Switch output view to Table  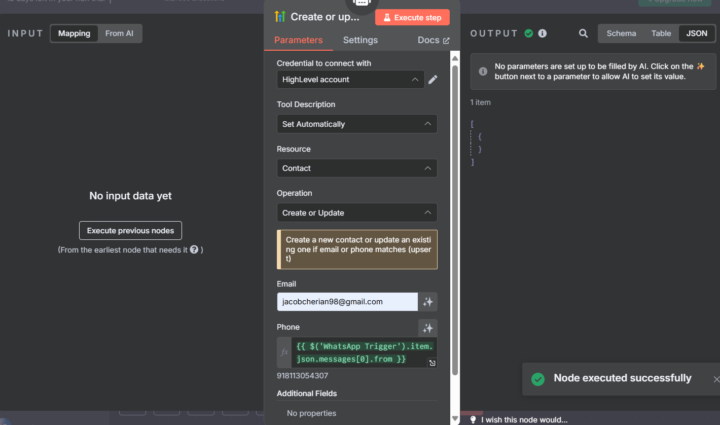tap(661, 34)
